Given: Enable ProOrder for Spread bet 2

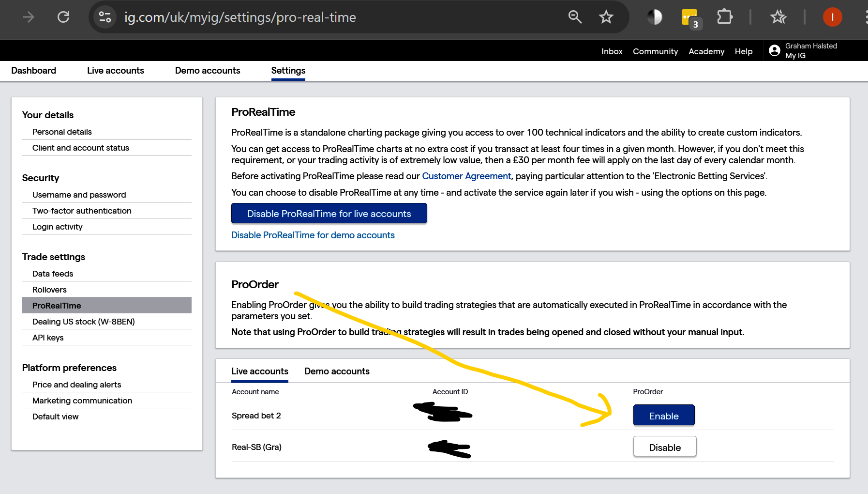Looking at the screenshot, I should (664, 416).
